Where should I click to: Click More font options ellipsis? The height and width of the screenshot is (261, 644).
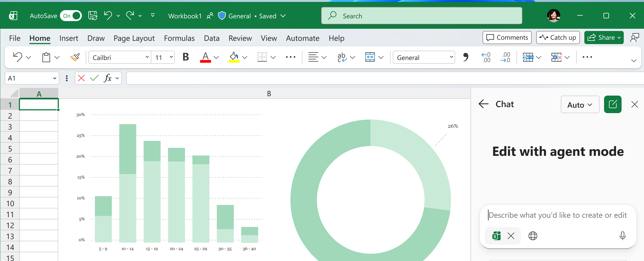pos(290,57)
